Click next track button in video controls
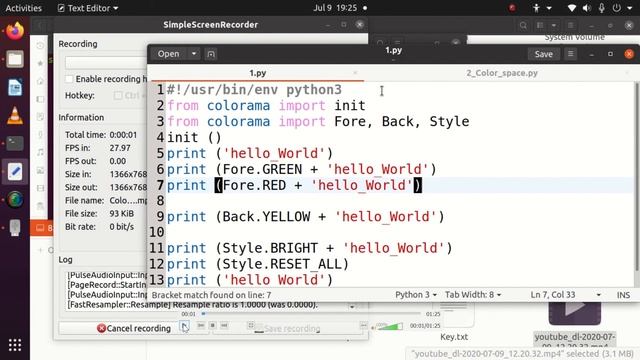This screenshot has width=640, height=360. pos(224,325)
